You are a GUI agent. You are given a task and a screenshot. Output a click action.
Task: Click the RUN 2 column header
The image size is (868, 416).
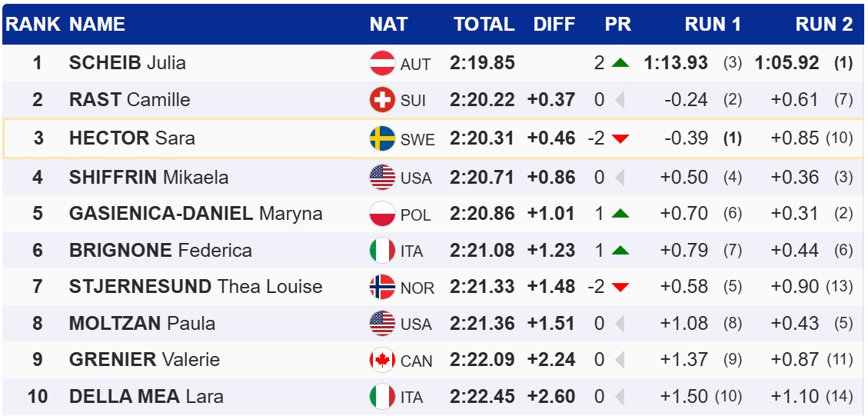click(x=823, y=25)
